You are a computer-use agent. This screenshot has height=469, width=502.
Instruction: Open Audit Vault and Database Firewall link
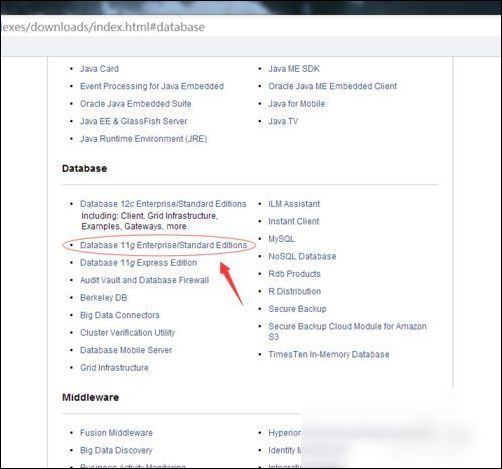pyautogui.click(x=144, y=280)
